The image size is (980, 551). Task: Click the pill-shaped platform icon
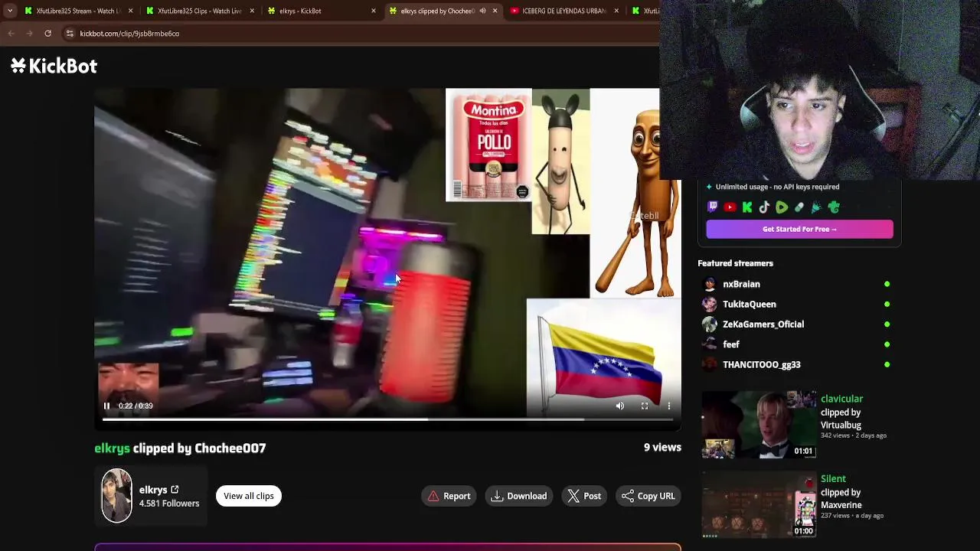coord(799,207)
